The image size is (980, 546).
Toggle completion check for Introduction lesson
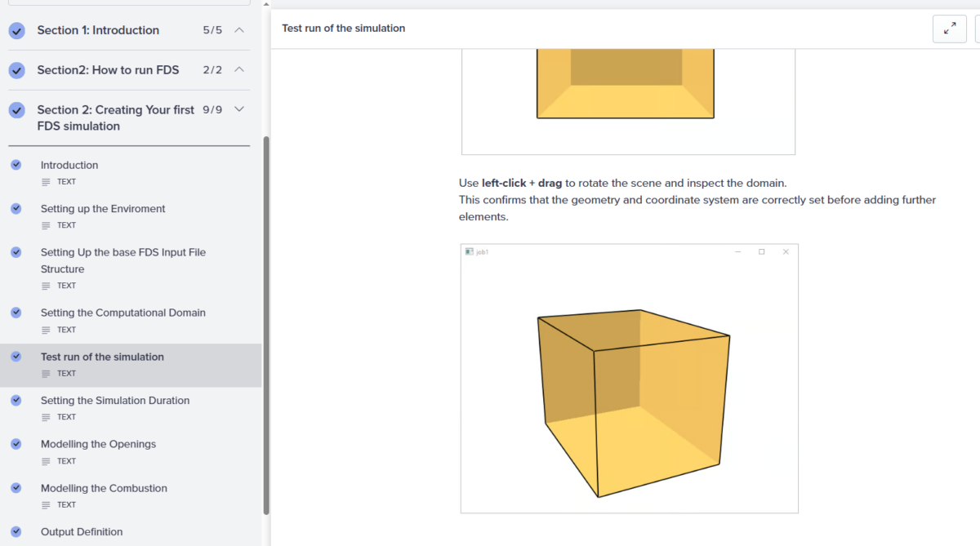point(16,165)
